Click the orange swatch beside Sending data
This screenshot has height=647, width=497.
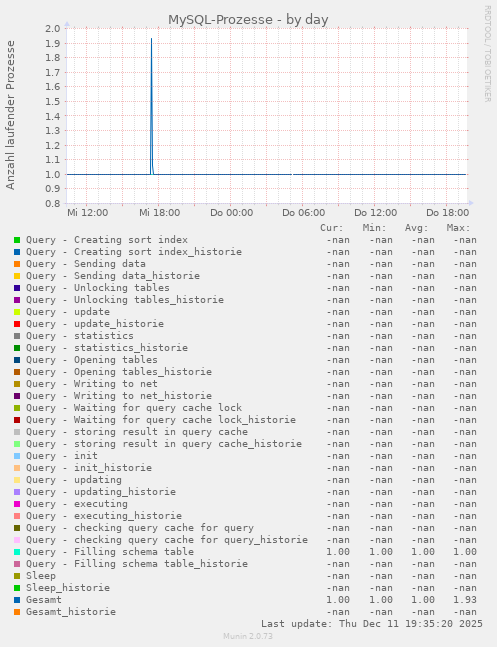(17, 264)
